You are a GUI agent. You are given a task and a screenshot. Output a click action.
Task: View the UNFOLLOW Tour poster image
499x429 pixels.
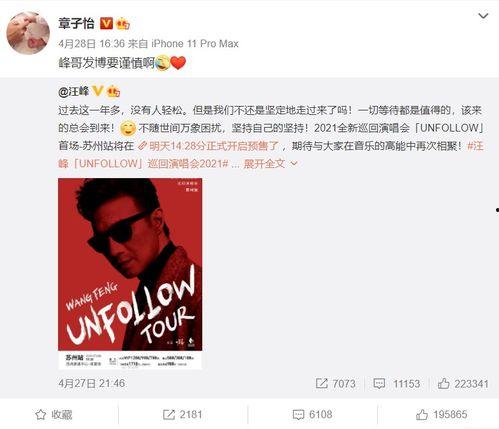click(130, 274)
